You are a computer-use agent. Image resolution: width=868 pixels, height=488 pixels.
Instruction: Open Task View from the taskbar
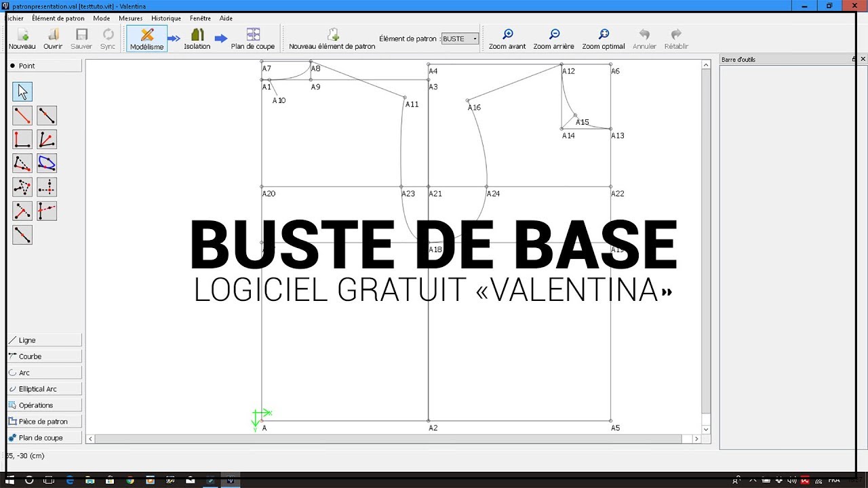pyautogui.click(x=50, y=481)
